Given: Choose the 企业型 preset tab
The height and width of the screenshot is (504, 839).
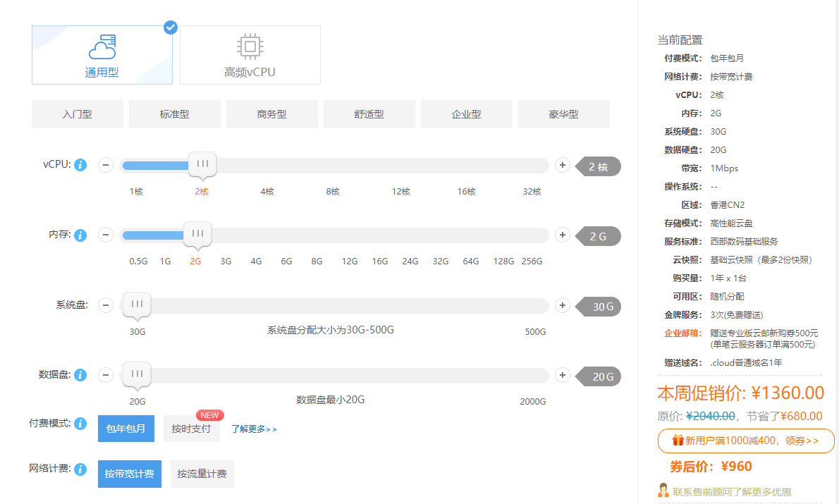Looking at the screenshot, I should click(x=467, y=114).
